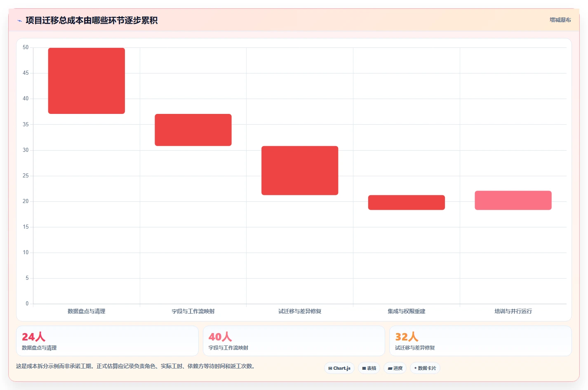Select the 表格 chip
588x390 pixels.
tap(369, 368)
